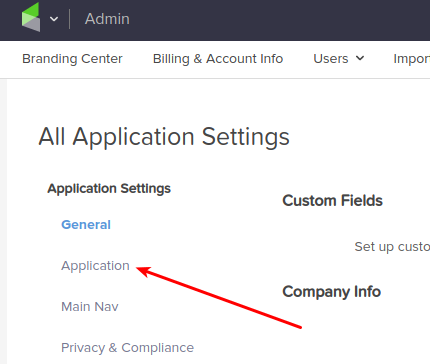Click the red arrow annotation's arrowhead

(x=144, y=271)
